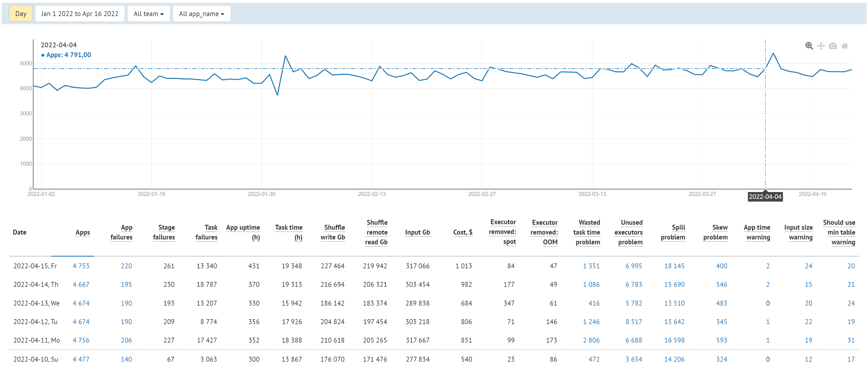Open 4 753 apps link for 2022-04-15
Screen dimensions: 868x366
point(81,266)
